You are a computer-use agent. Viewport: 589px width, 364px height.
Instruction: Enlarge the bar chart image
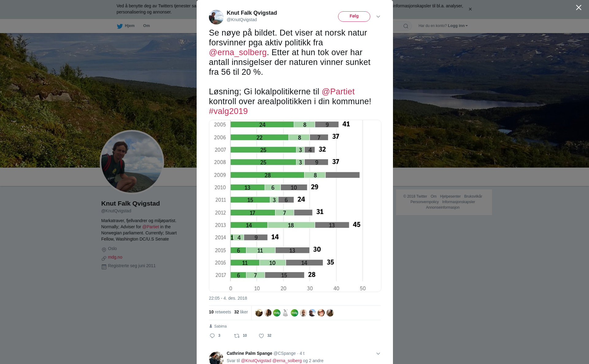[x=295, y=206]
